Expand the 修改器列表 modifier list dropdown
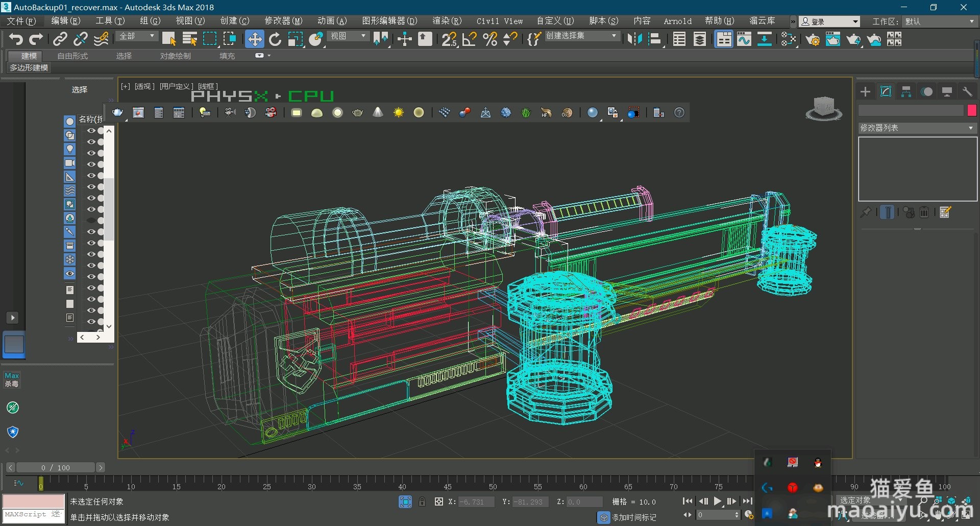Viewport: 980px width, 526px height. pyautogui.click(x=917, y=128)
